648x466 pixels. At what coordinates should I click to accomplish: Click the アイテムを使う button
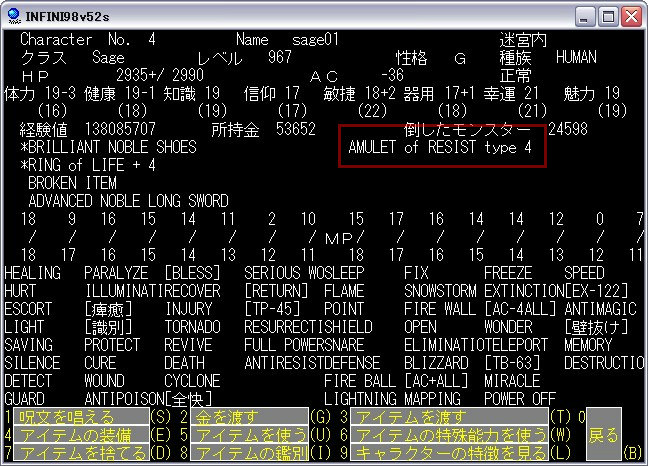[250, 435]
